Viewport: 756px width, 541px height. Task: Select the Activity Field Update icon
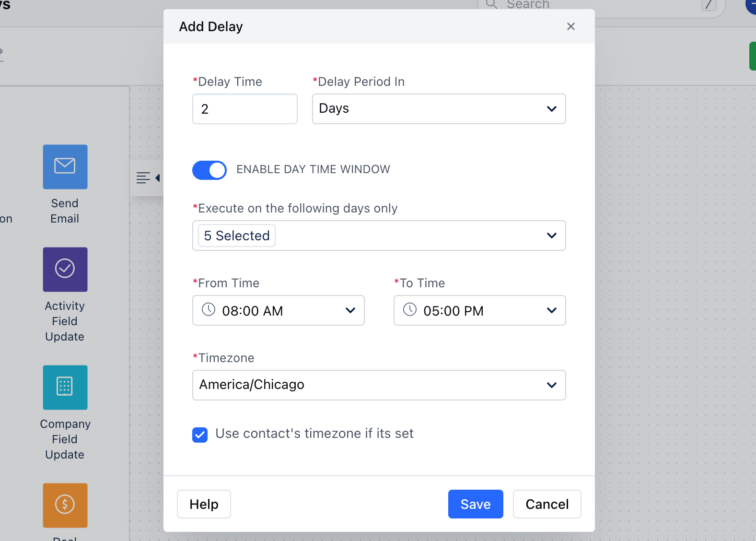pyautogui.click(x=65, y=270)
